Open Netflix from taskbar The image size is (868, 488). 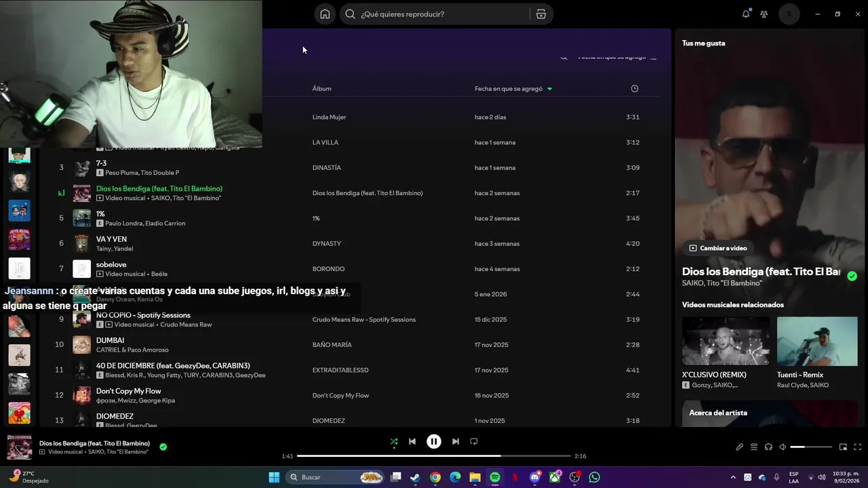(515, 477)
